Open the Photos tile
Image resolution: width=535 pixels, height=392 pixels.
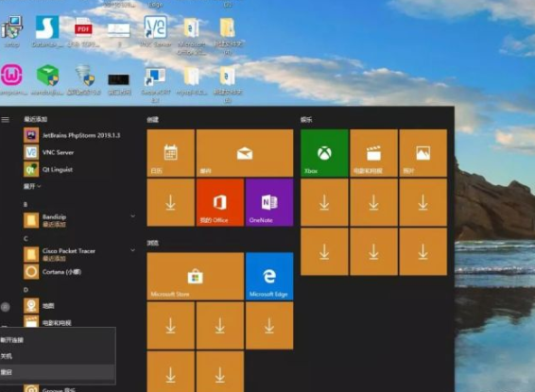[x=423, y=153]
